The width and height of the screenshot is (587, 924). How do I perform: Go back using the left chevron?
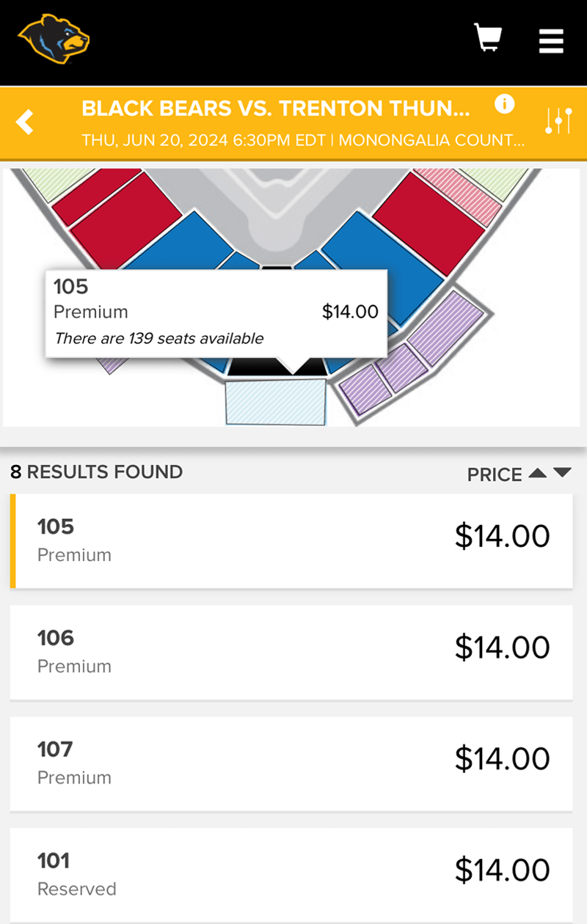pyautogui.click(x=26, y=122)
